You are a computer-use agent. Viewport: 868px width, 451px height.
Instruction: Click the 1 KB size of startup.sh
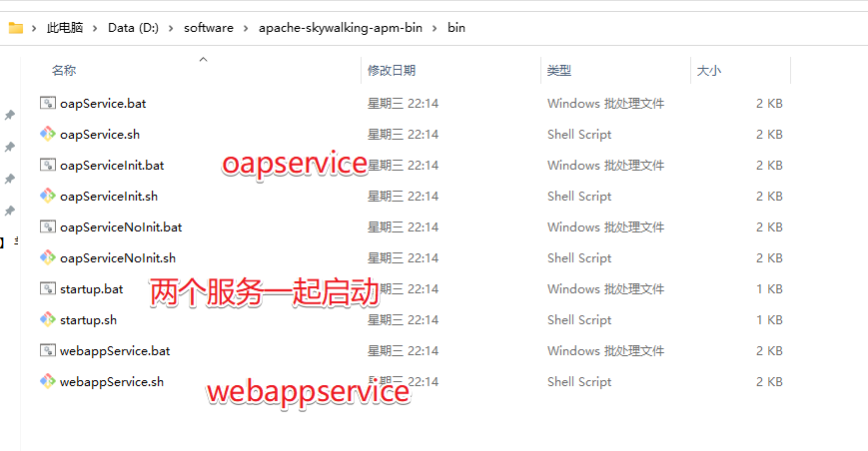769,320
